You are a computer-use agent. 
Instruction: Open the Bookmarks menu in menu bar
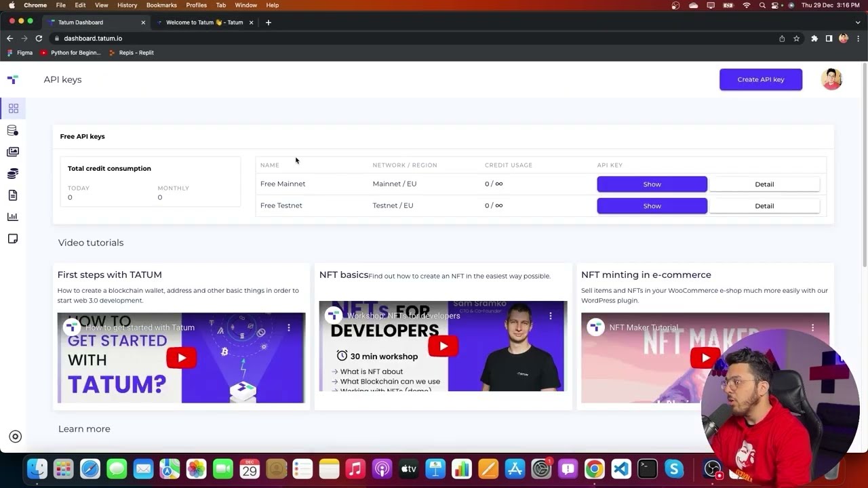(x=161, y=5)
